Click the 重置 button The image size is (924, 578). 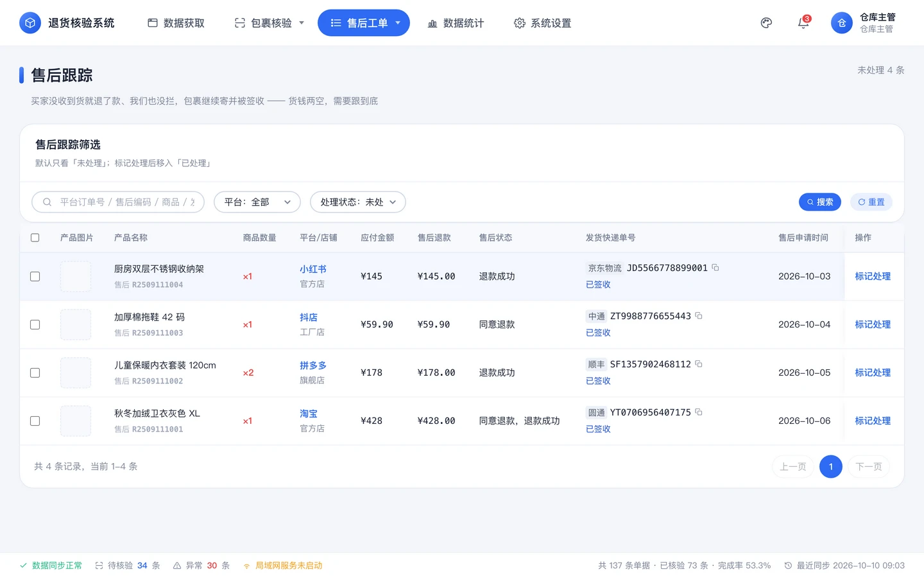click(x=871, y=202)
